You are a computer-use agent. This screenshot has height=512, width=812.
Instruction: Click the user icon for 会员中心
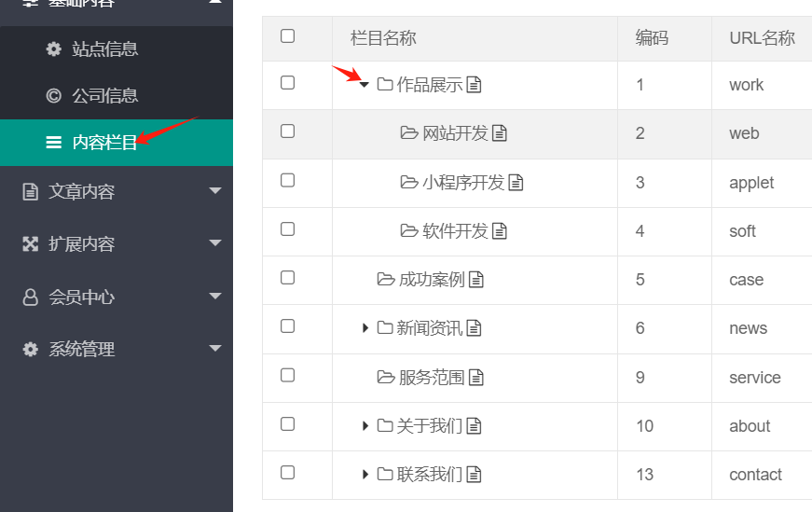tap(31, 297)
